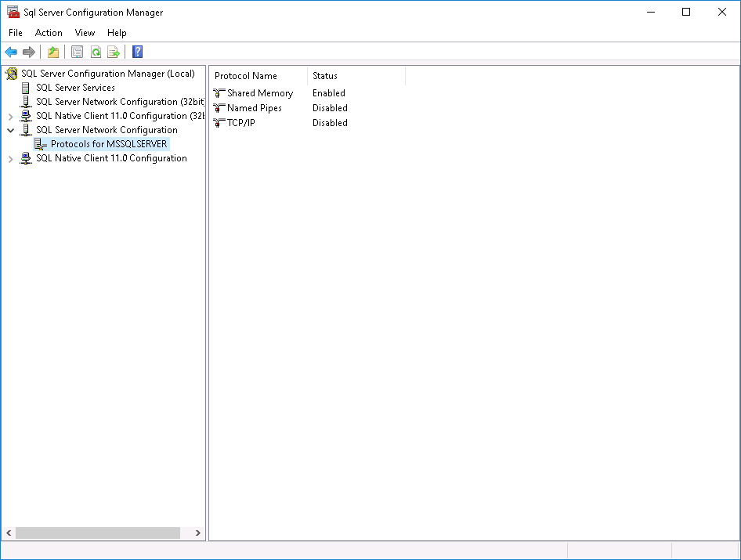
Task: Sort by the Status column header
Action: click(x=356, y=76)
